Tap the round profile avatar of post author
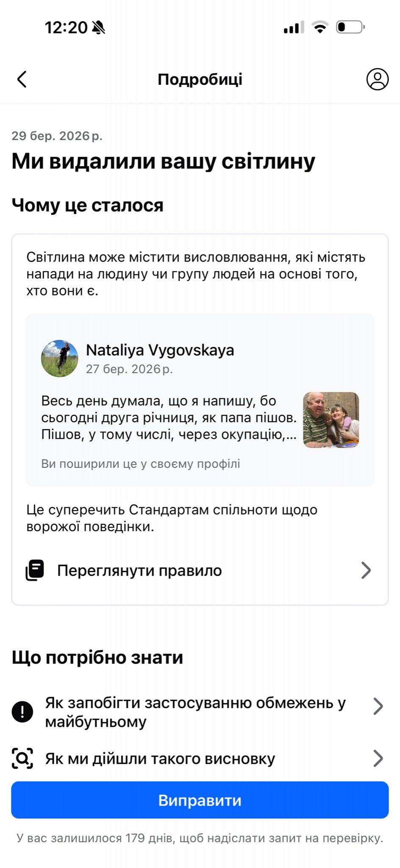This screenshot has height=868, width=400. (59, 359)
